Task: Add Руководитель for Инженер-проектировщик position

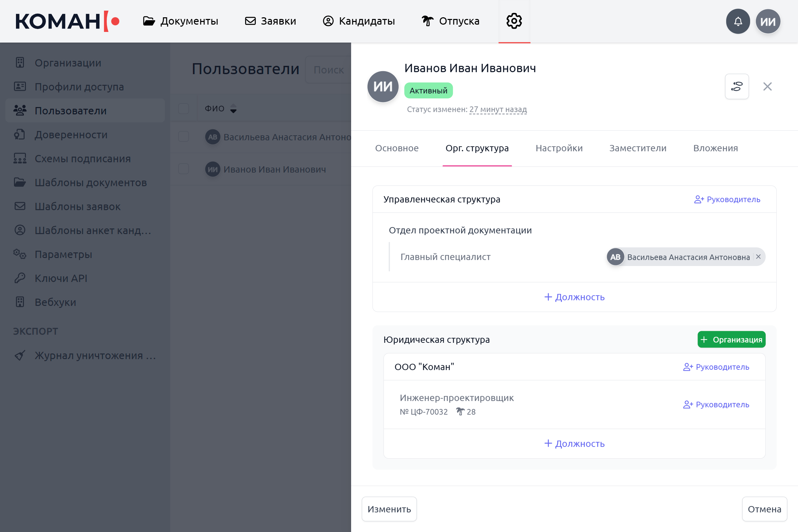Action: pos(716,404)
